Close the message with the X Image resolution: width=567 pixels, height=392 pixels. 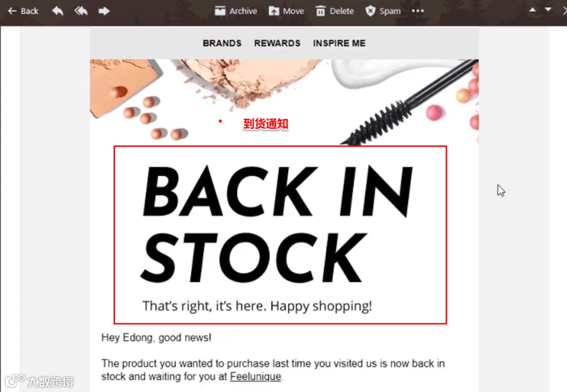[x=565, y=11]
